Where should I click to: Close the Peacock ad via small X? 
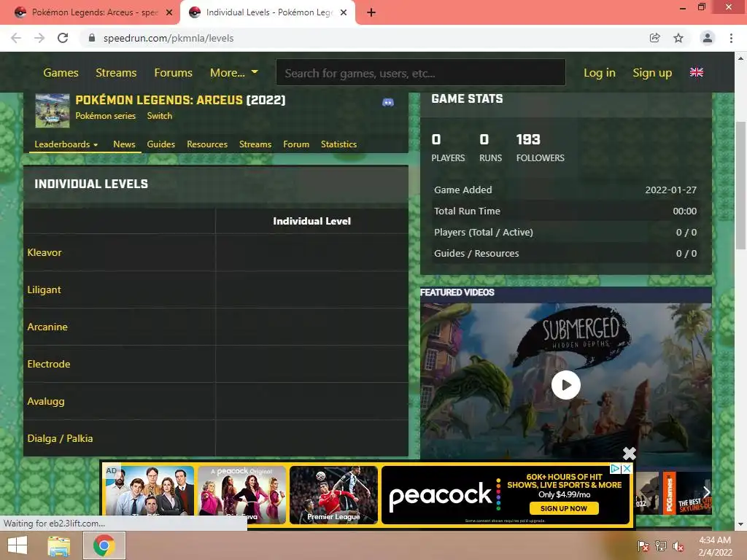(627, 469)
